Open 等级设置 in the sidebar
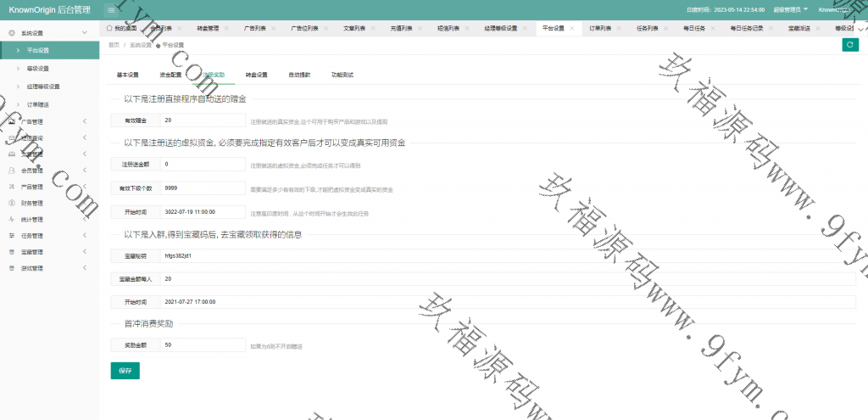The image size is (868, 420). click(x=44, y=68)
